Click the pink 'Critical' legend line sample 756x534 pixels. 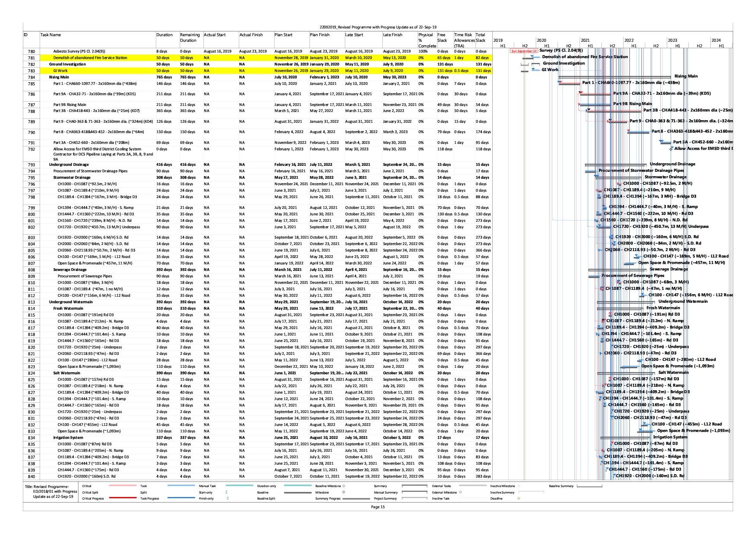[x=123, y=486]
